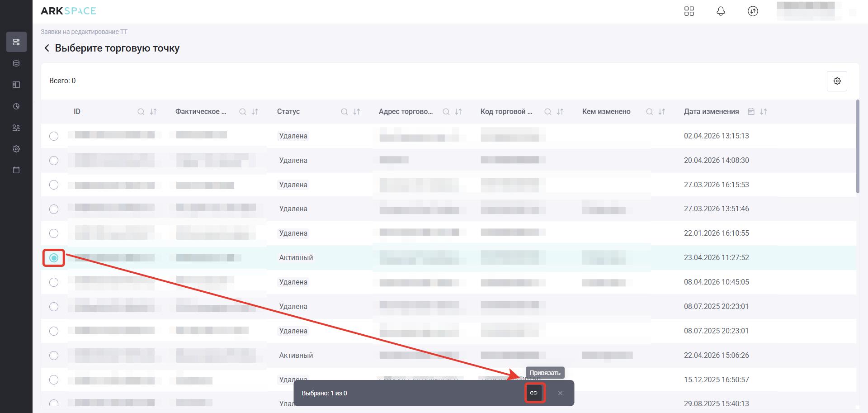
Task: Select radio button for 22.04.2026 15:06:26 row
Action: pos(54,356)
